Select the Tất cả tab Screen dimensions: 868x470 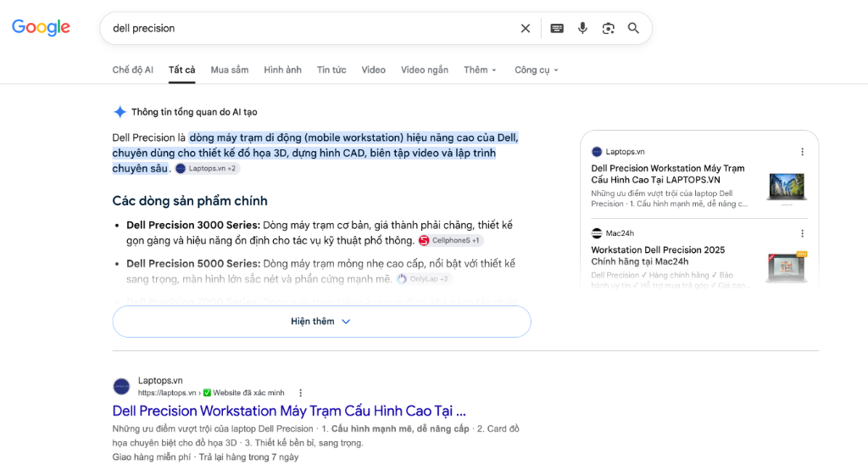181,70
